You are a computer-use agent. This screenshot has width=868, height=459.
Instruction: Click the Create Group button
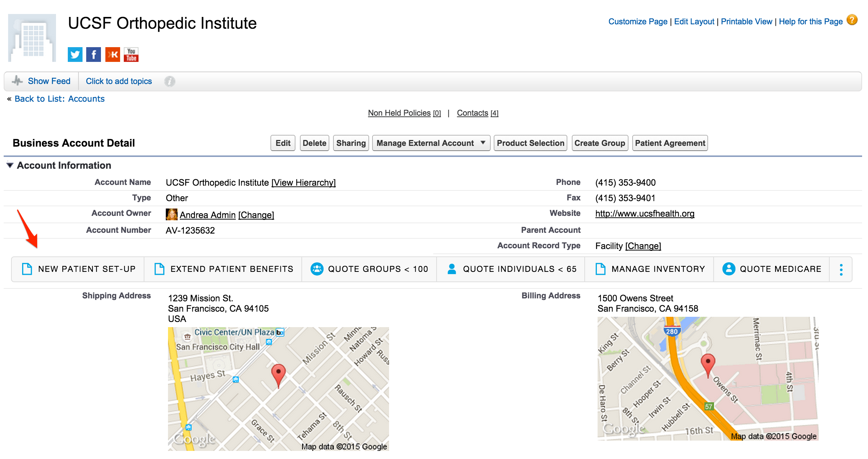pyautogui.click(x=599, y=143)
